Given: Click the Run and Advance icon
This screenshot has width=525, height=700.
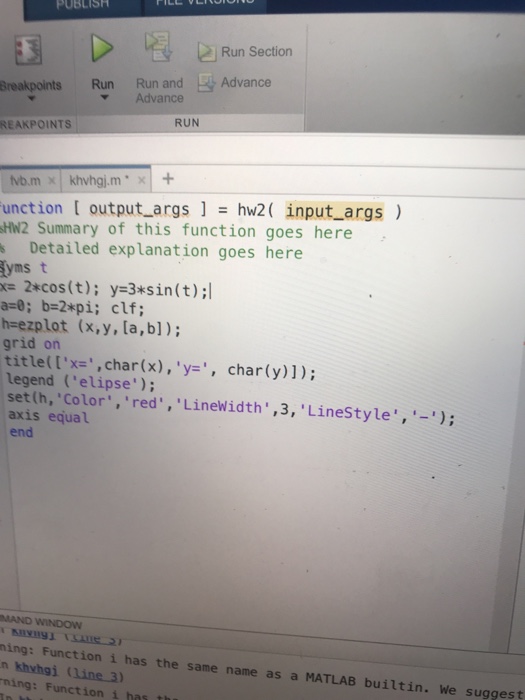Looking at the screenshot, I should pos(159,46).
